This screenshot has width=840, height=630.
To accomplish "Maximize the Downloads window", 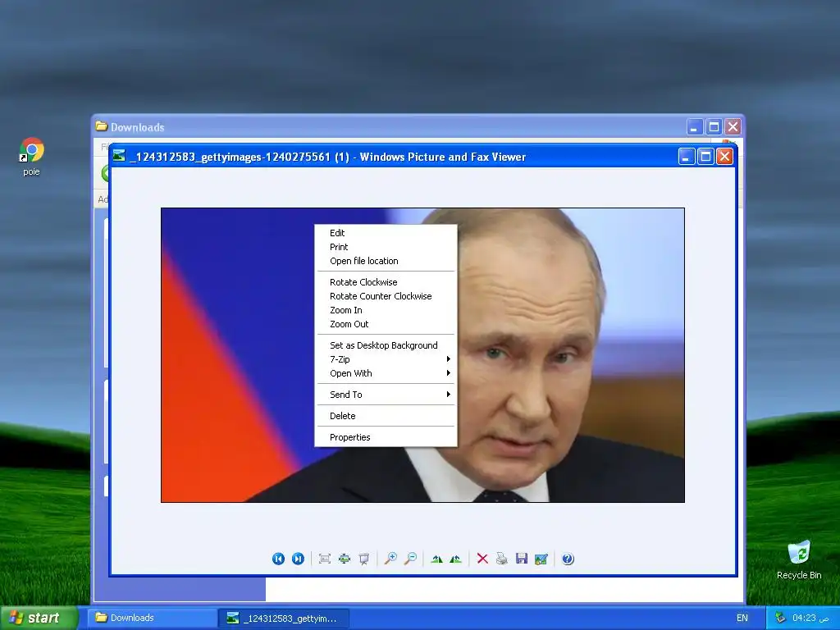I will pos(714,127).
